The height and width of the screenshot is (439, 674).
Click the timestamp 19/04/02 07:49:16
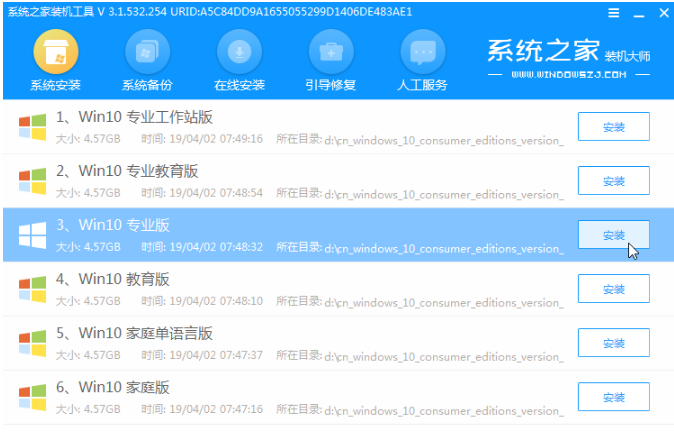tap(216, 139)
